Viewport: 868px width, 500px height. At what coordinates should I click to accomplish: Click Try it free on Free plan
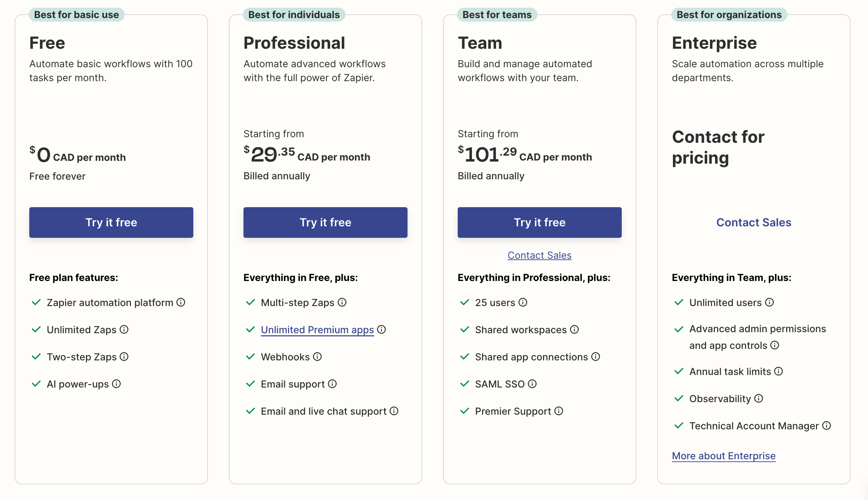click(111, 222)
